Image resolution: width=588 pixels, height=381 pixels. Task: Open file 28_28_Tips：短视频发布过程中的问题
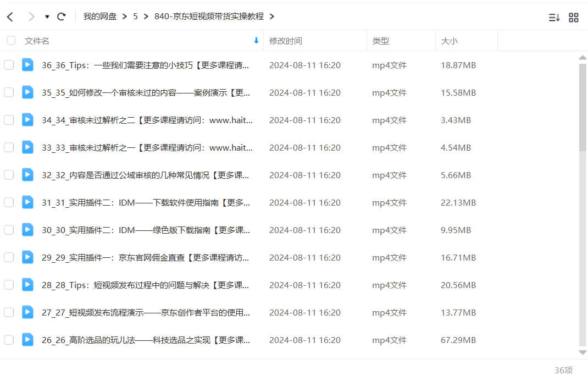(x=145, y=285)
